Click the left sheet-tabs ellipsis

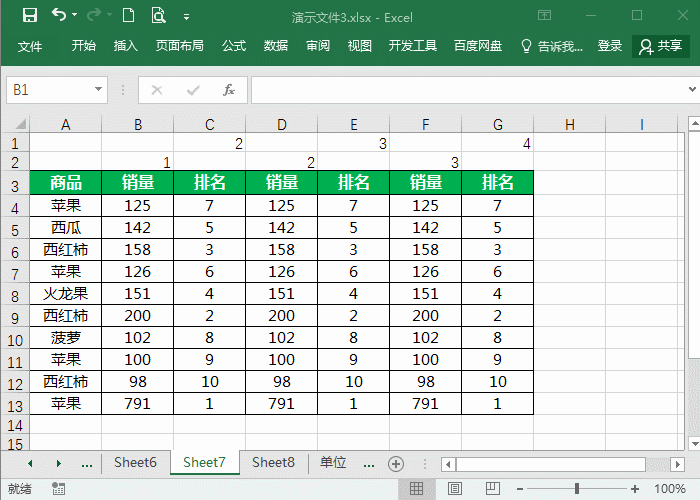coord(87,464)
